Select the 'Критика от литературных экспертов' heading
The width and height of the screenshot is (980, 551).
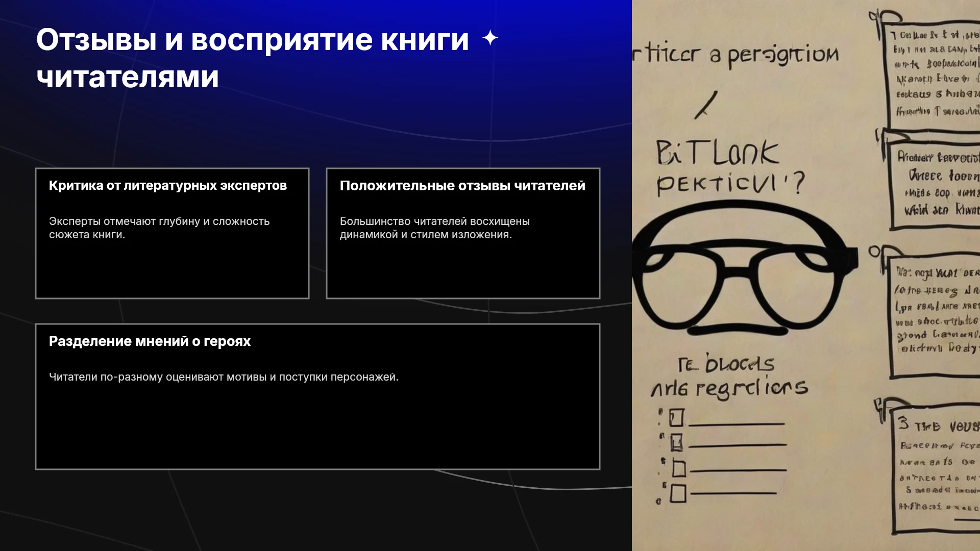168,186
